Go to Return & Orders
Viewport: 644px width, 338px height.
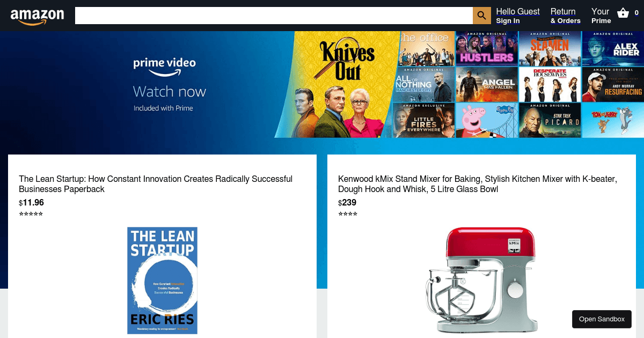pyautogui.click(x=566, y=16)
